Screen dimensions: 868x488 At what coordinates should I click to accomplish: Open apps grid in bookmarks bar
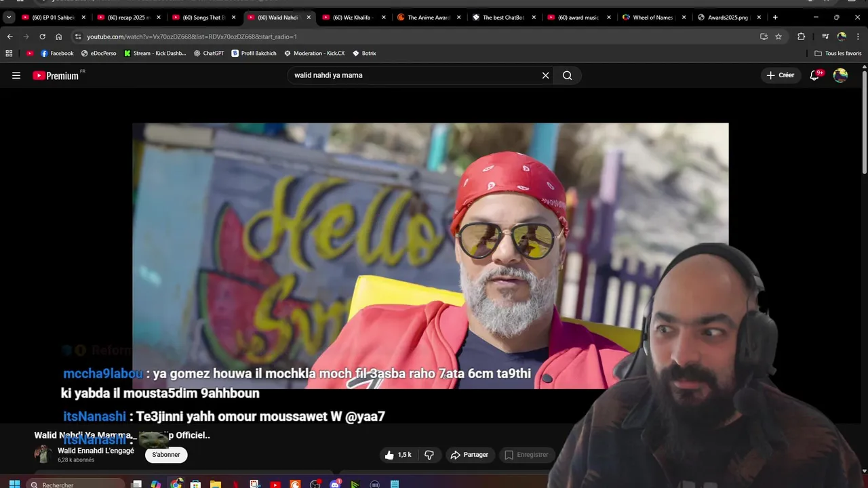tap(9, 53)
